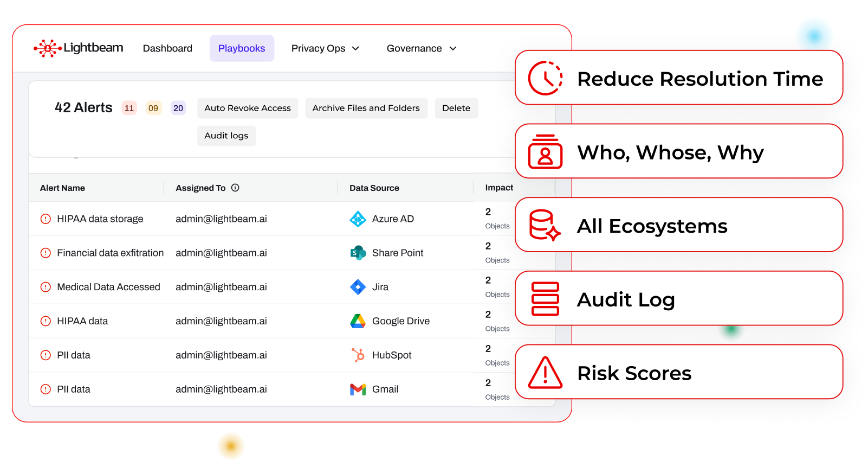Click assignee in Medical Data Accessed row

221,287
